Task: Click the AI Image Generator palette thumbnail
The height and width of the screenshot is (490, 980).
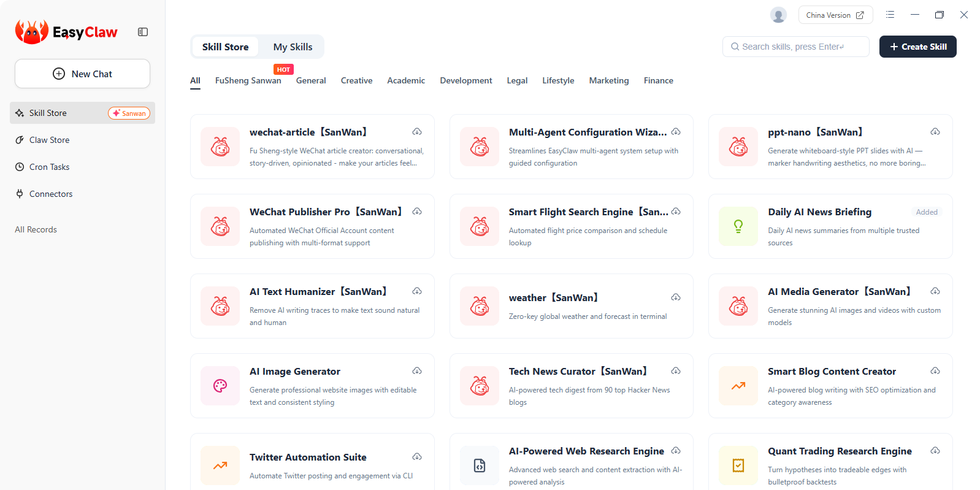Action: point(220,386)
